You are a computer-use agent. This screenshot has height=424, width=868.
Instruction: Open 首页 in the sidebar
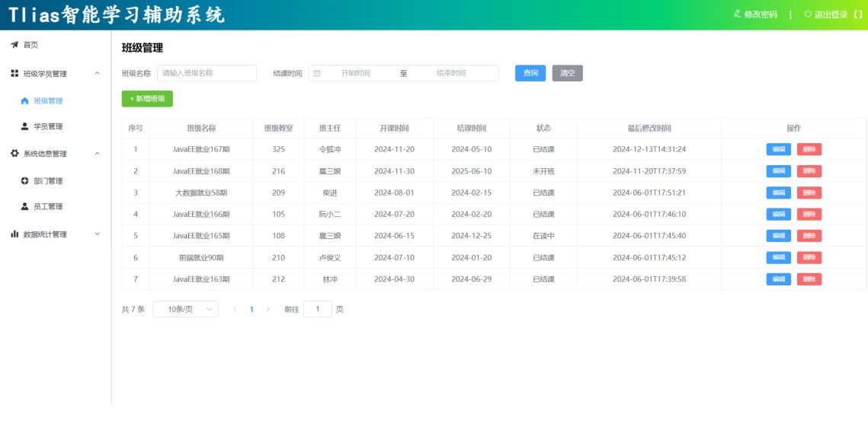tap(30, 45)
